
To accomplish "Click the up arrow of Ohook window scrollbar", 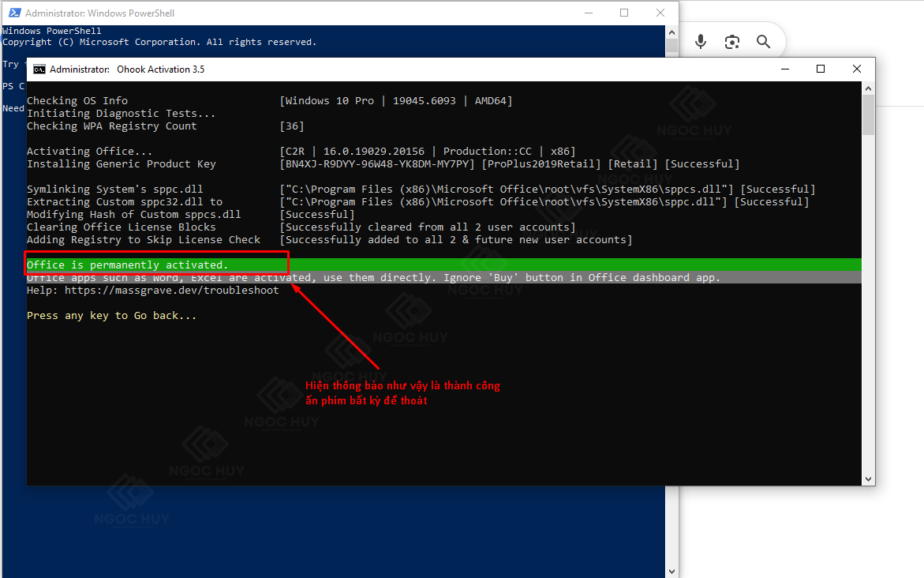I will point(868,88).
